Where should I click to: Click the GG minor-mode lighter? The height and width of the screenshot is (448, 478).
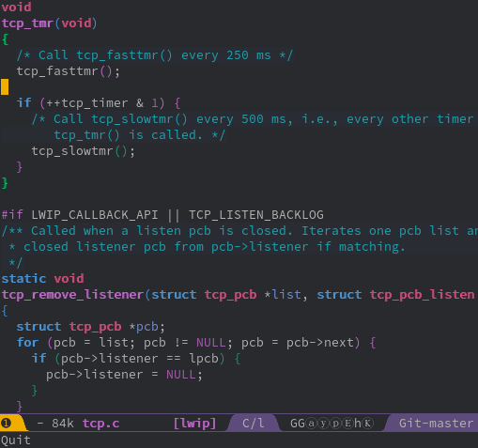[298, 424]
